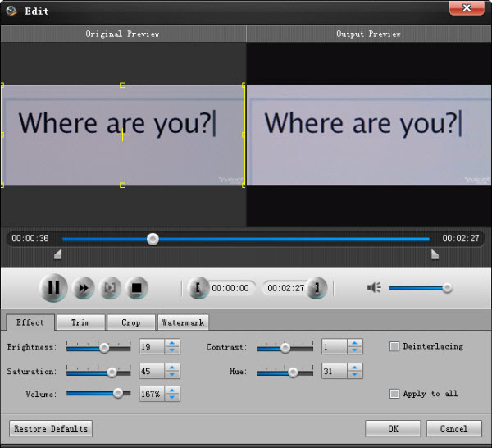Open the Watermark tab
Viewport: 492px width, 448px height.
pyautogui.click(x=184, y=322)
